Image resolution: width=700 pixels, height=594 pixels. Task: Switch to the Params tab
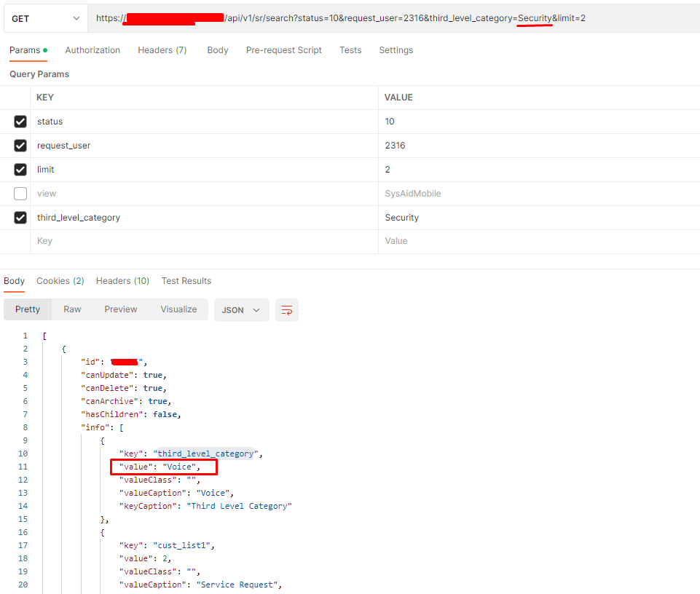tap(28, 50)
